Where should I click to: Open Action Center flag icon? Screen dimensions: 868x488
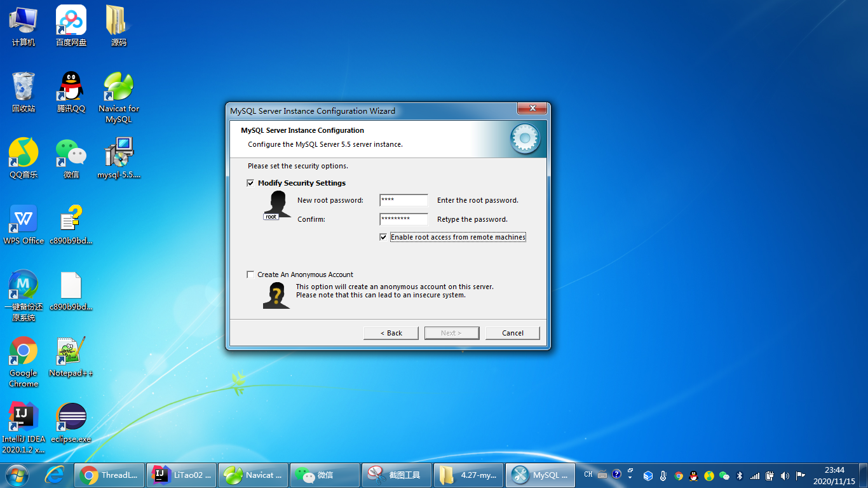801,475
